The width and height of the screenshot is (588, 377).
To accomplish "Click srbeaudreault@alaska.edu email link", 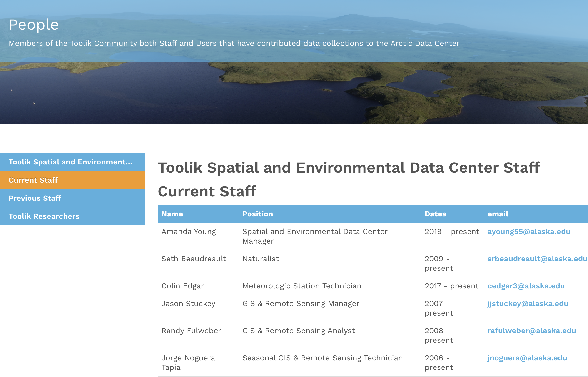I will [537, 259].
